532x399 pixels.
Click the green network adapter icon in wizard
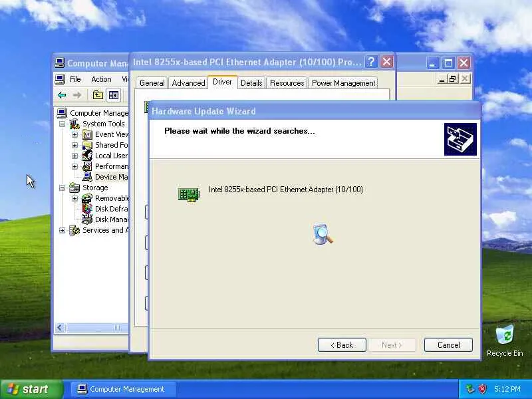point(189,194)
